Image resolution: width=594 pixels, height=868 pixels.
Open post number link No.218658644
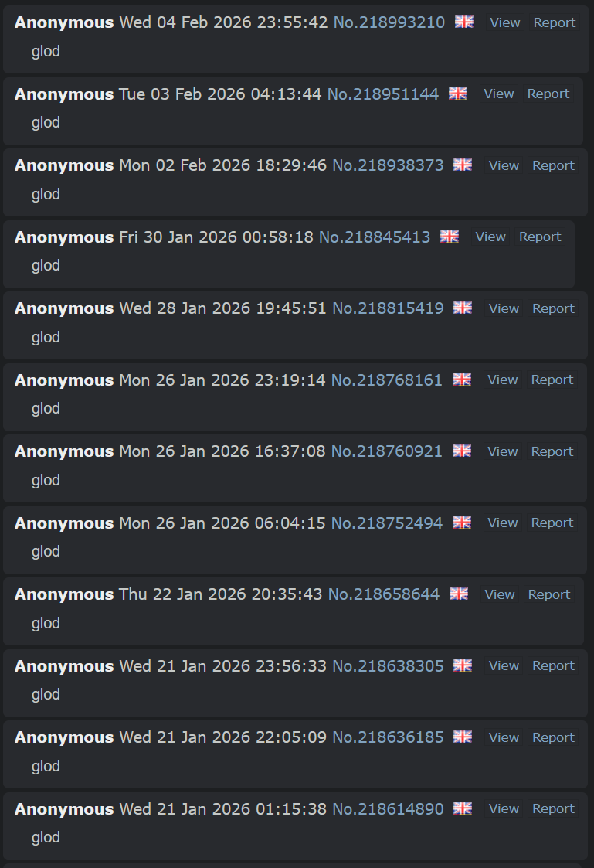pos(384,594)
